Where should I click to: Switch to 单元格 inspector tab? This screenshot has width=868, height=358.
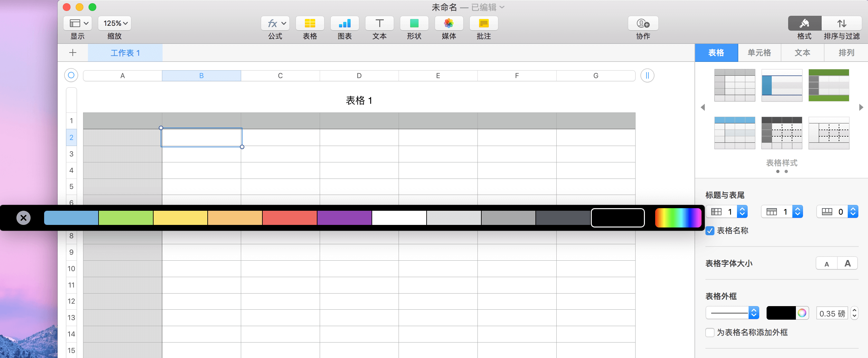pyautogui.click(x=759, y=53)
